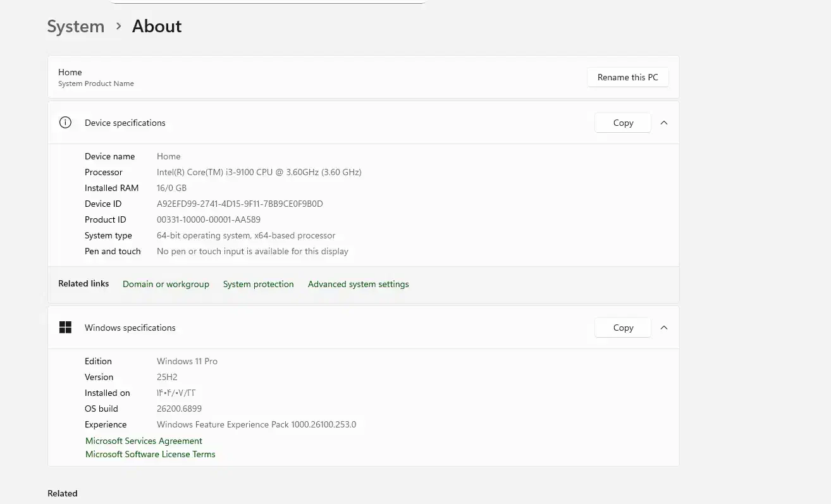
Task: Click the Windows 11 Pro edition value
Action: tap(187, 361)
